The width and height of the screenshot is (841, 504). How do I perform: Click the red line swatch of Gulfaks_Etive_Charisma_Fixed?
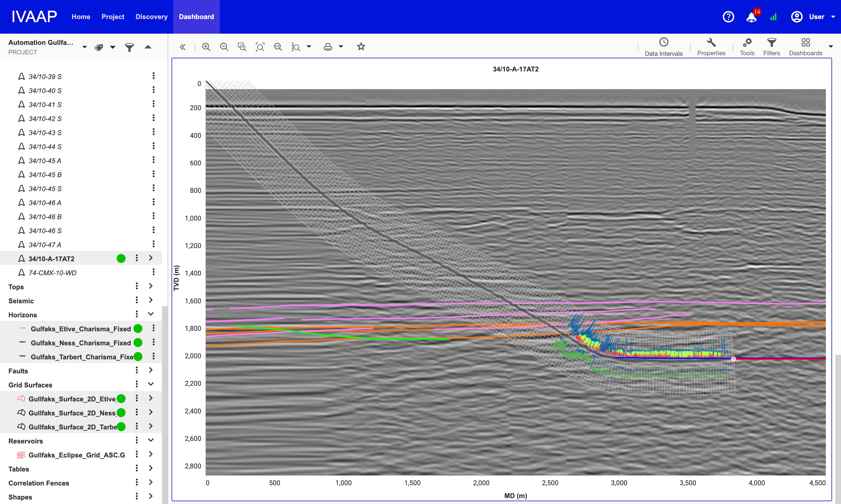(x=22, y=328)
